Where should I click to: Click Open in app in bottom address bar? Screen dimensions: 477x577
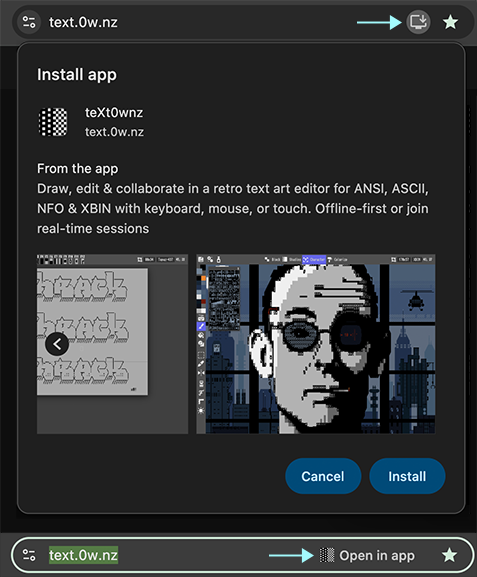pos(367,555)
